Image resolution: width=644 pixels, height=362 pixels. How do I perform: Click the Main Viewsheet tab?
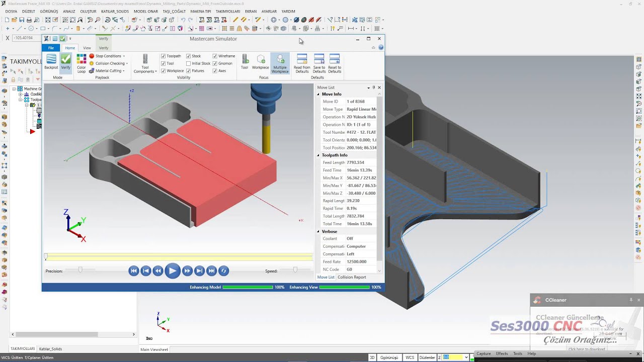click(154, 349)
